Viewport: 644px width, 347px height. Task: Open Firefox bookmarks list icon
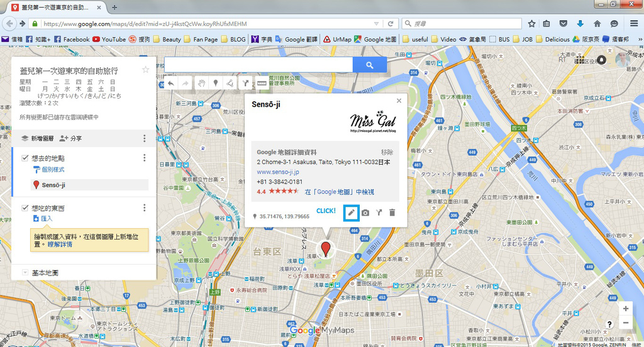pos(547,24)
